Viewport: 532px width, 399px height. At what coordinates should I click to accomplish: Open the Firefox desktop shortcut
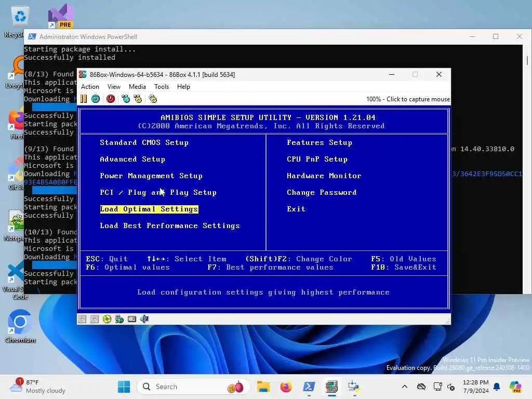[x=15, y=124]
